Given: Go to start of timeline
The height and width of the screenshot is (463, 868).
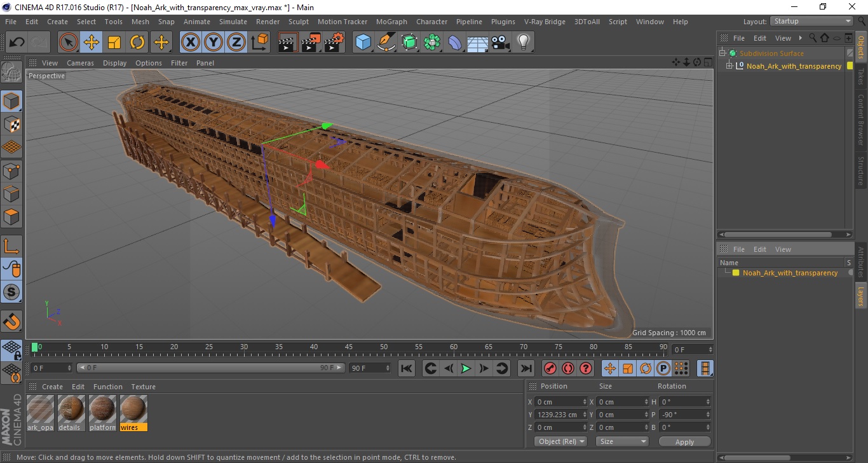Looking at the screenshot, I should [407, 368].
